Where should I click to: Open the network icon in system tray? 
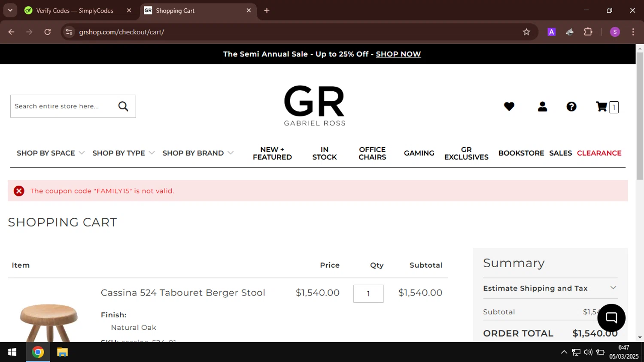tap(576, 352)
